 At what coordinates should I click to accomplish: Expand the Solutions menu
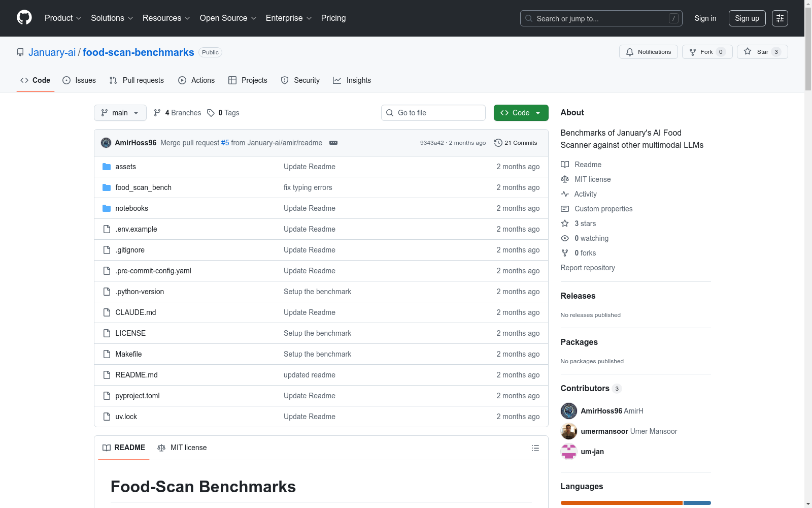pos(112,18)
